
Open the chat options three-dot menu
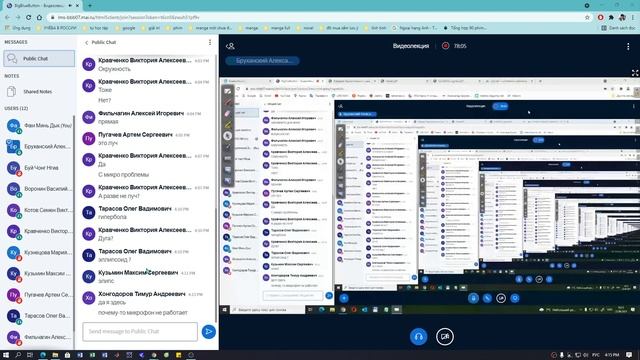[210, 42]
